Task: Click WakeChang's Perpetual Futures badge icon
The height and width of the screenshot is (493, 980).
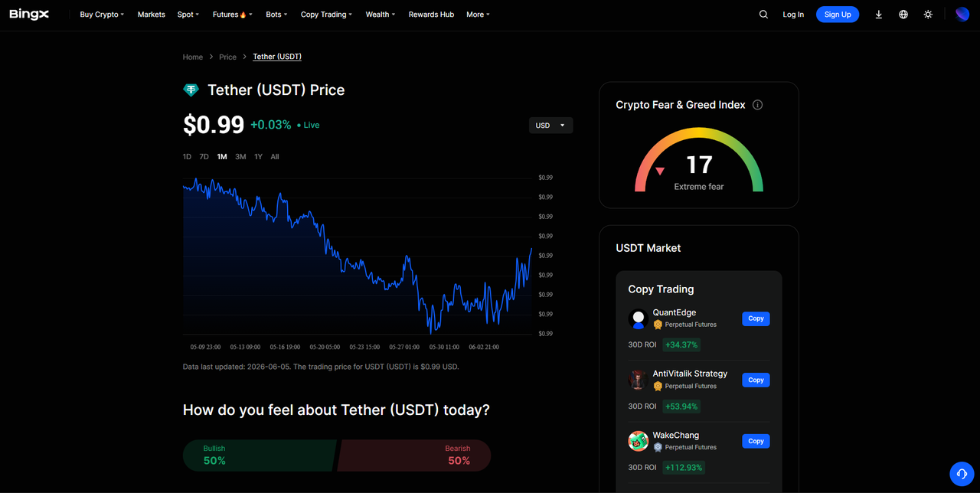Action: tap(658, 447)
